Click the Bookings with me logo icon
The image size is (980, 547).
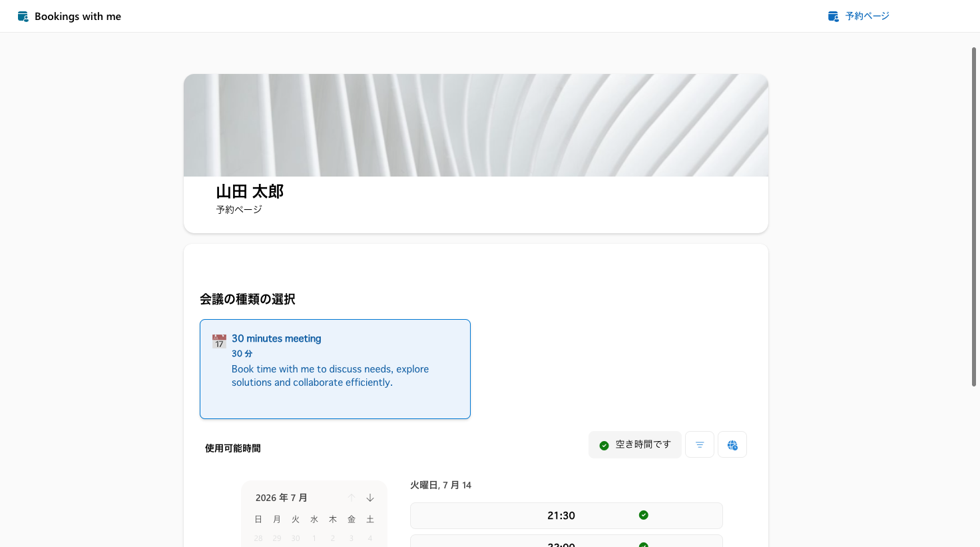click(x=23, y=17)
